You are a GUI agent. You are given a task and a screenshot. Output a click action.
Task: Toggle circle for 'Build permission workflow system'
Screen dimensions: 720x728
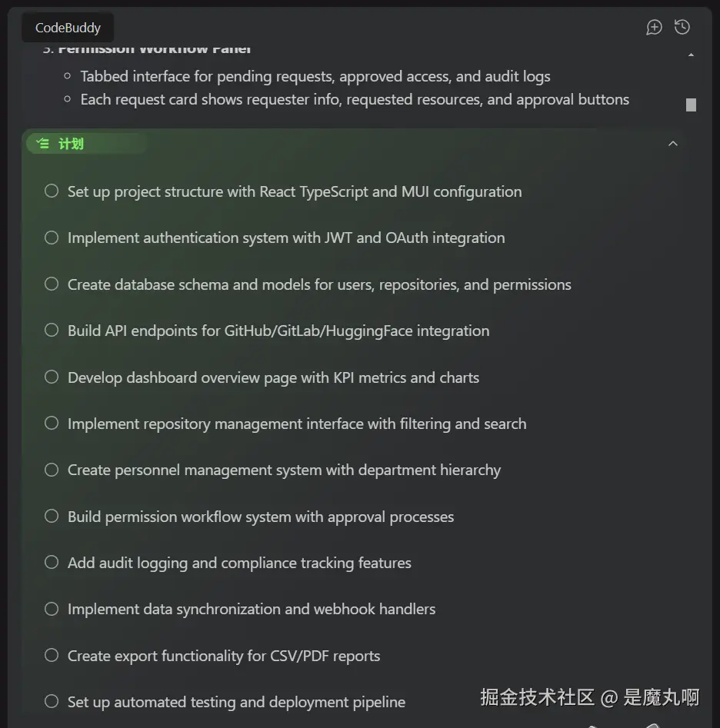point(52,516)
